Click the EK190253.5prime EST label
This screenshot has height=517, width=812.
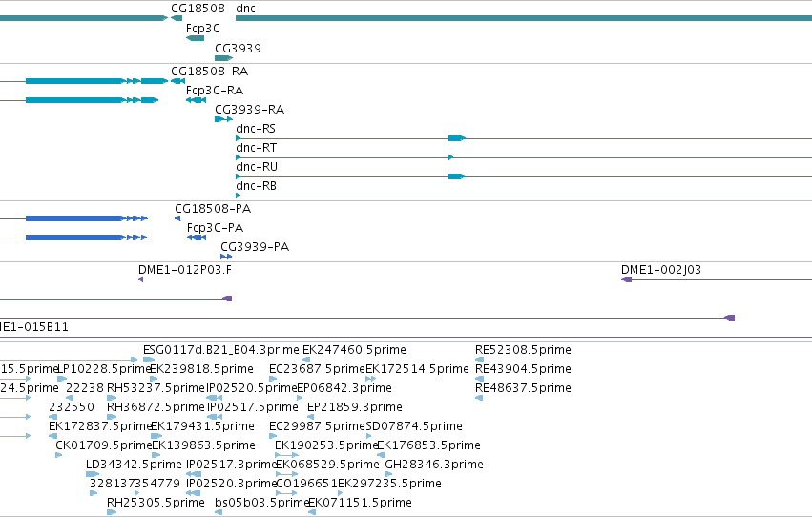[325, 446]
